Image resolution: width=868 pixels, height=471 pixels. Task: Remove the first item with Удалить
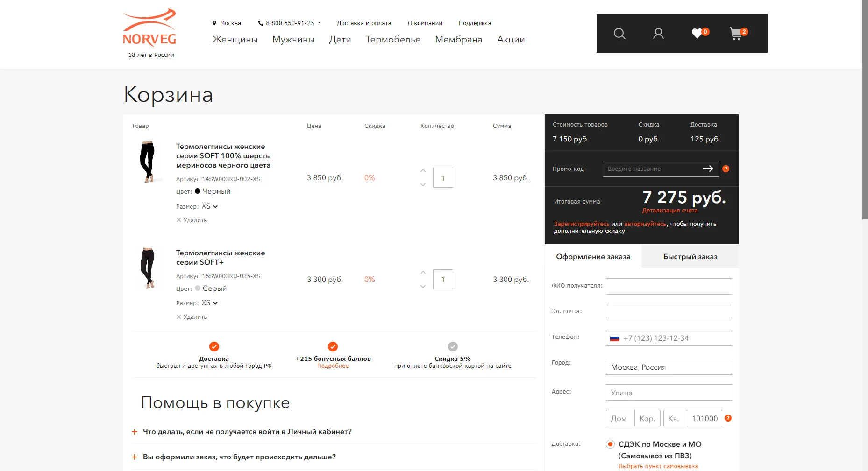tap(192, 220)
